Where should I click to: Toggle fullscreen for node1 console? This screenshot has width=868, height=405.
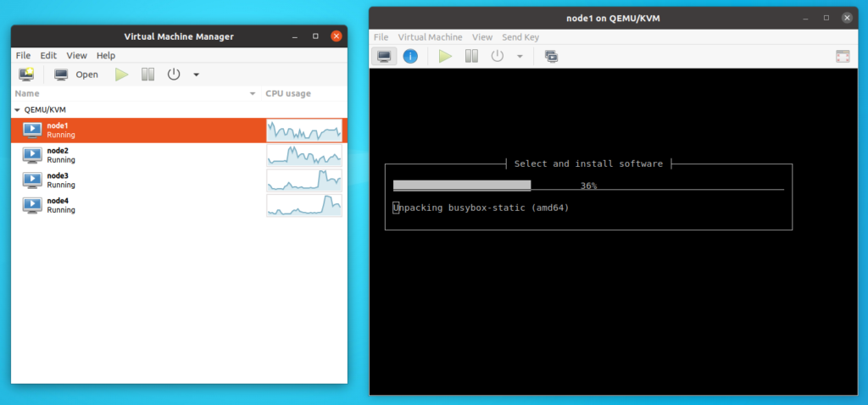842,57
